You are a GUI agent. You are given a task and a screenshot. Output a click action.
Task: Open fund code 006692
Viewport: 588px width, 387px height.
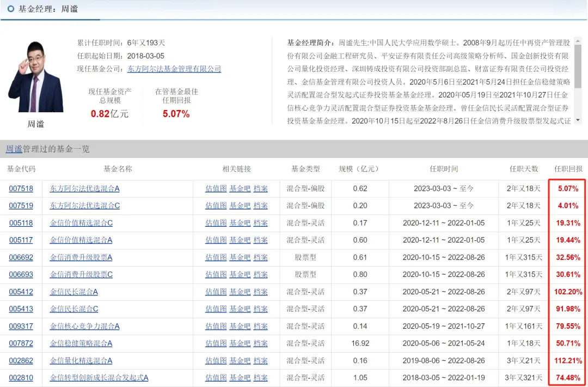pos(21,257)
